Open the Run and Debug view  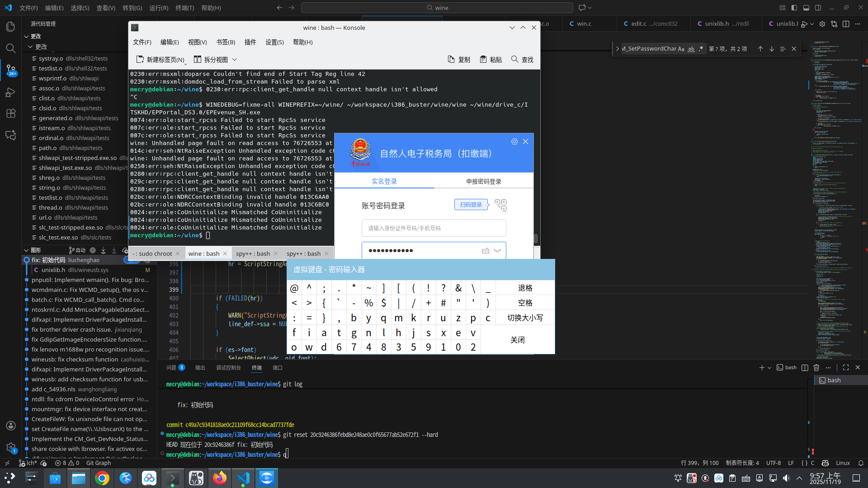11,92
